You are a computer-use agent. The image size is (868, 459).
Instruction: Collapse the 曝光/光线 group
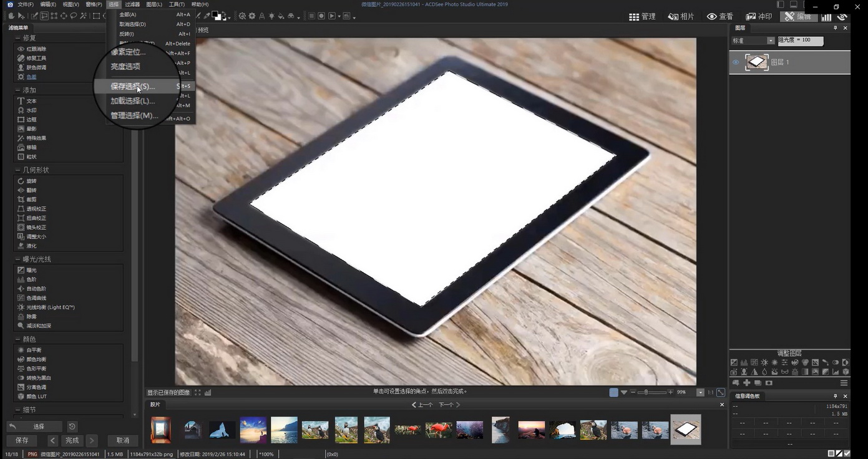tap(17, 259)
